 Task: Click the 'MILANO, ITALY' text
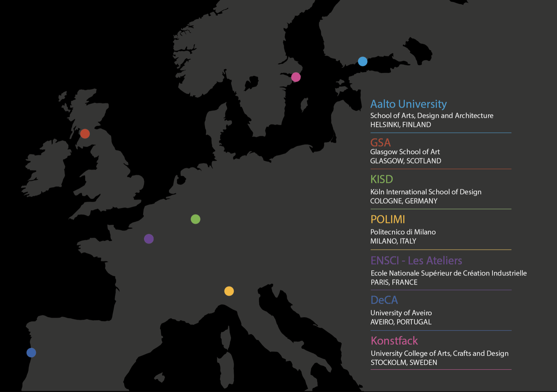coord(393,241)
